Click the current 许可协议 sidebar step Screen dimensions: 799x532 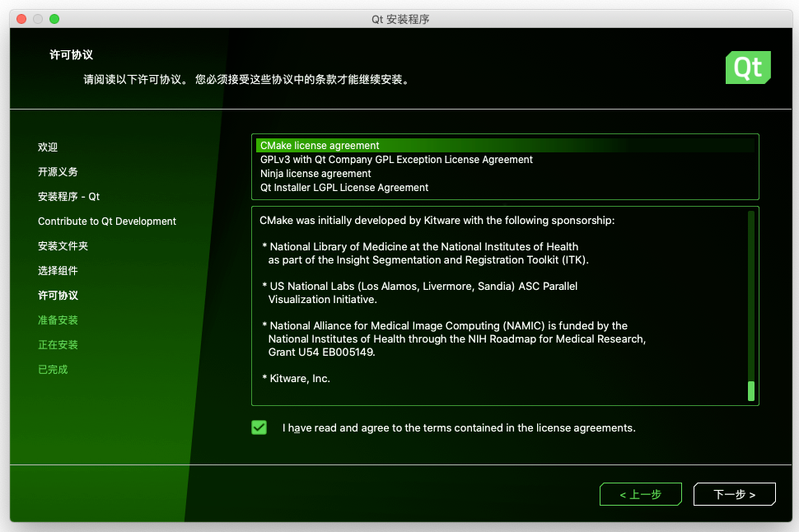tap(58, 296)
